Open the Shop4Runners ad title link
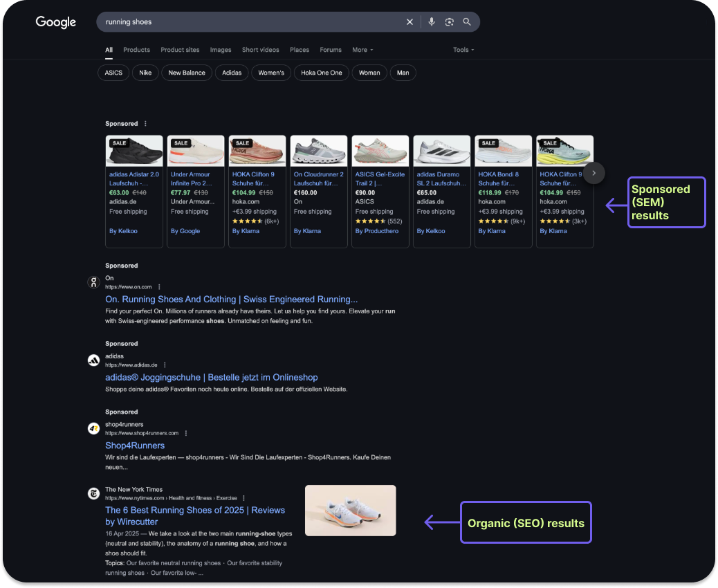Viewport: 718px width, 588px height. pyautogui.click(x=135, y=446)
